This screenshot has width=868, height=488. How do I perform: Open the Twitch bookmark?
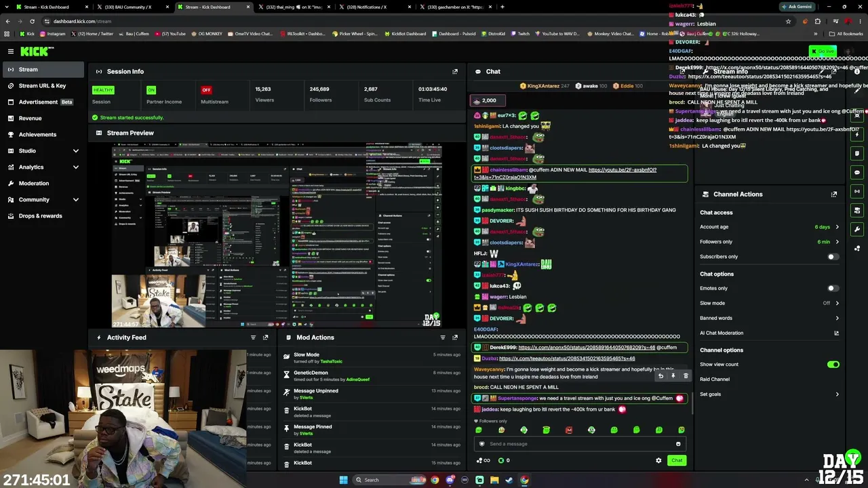[x=520, y=34]
